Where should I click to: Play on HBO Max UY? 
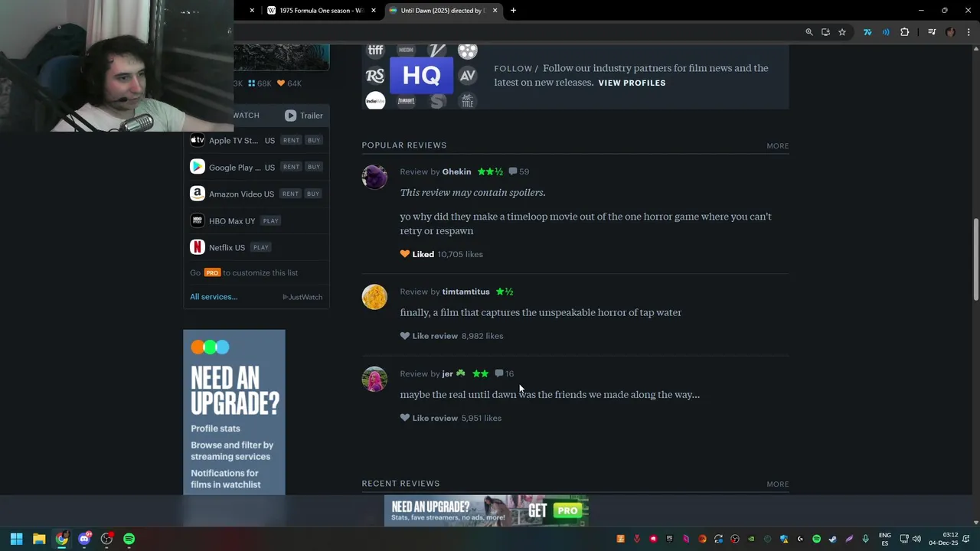tap(270, 220)
